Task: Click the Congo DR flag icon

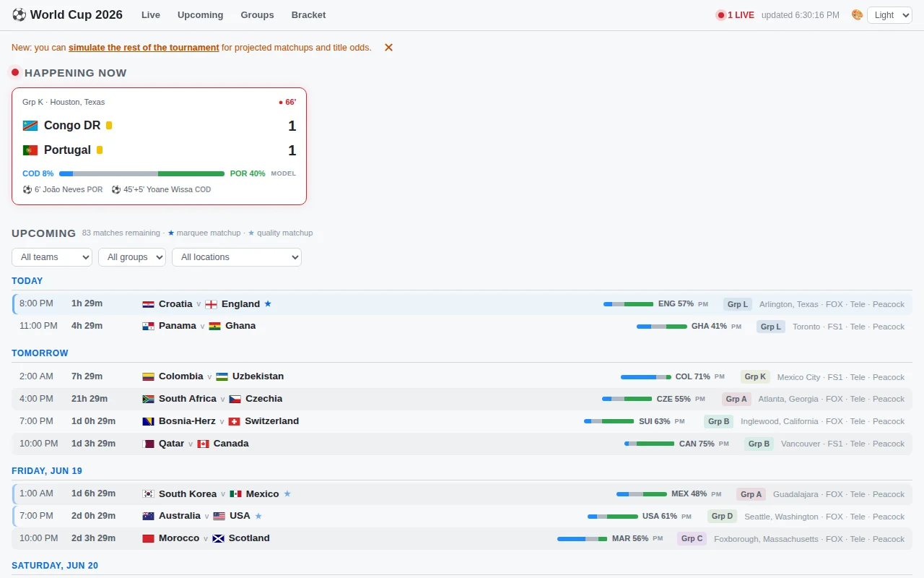Action: (30, 126)
